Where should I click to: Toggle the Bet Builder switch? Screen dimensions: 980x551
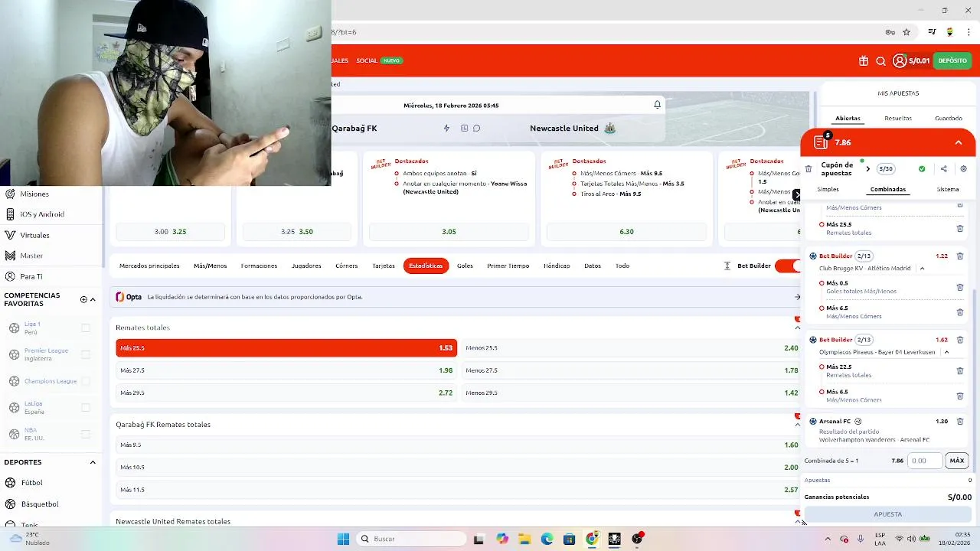(x=788, y=266)
